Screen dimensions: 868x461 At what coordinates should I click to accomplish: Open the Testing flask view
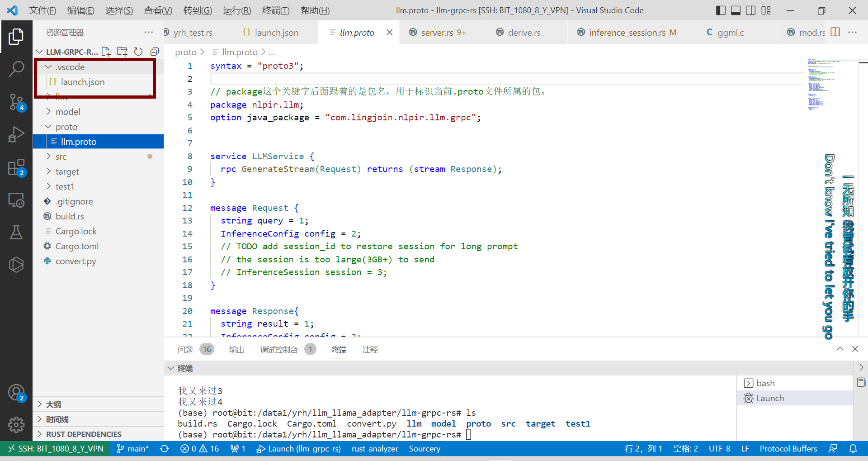16,232
